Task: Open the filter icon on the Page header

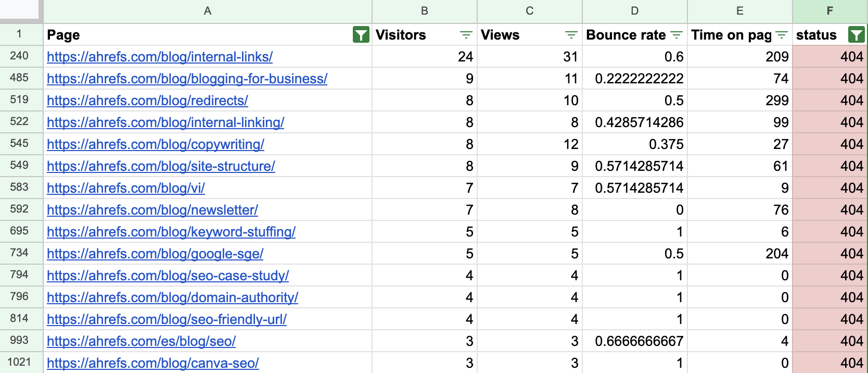Action: 361,35
